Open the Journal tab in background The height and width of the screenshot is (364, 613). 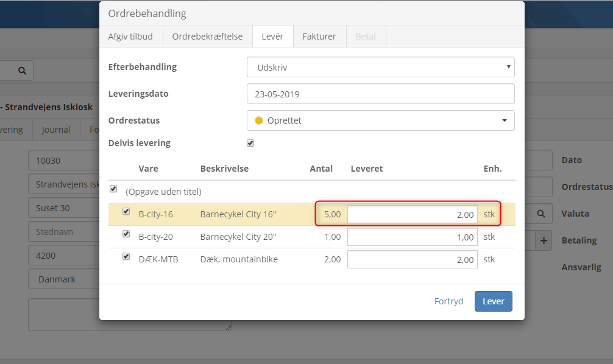pos(56,130)
